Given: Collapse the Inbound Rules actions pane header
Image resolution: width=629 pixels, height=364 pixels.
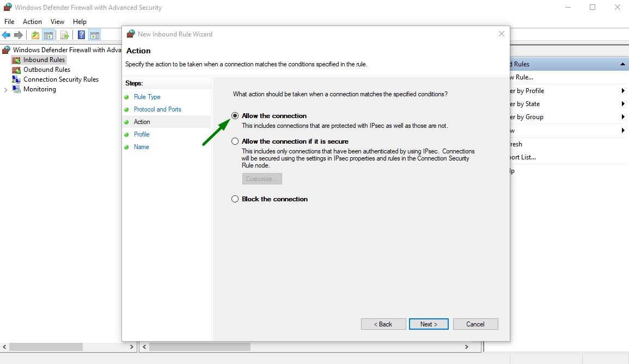Looking at the screenshot, I should click(622, 64).
